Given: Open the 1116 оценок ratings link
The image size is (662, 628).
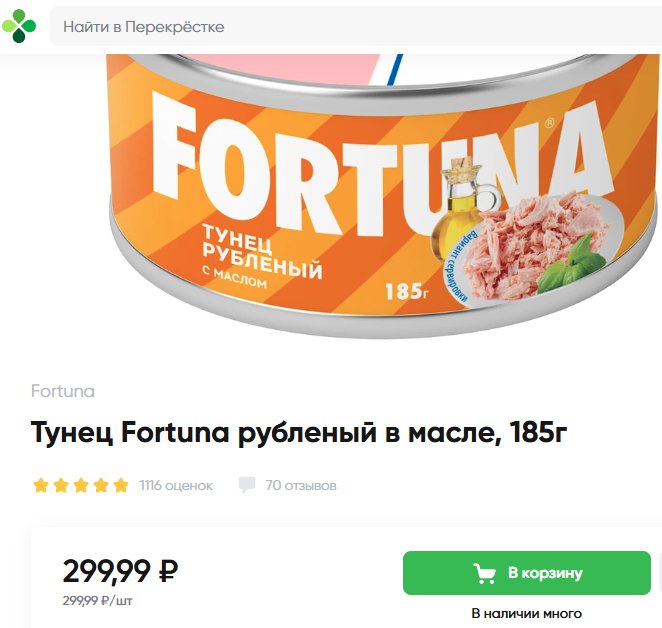Looking at the screenshot, I should pos(176,485).
